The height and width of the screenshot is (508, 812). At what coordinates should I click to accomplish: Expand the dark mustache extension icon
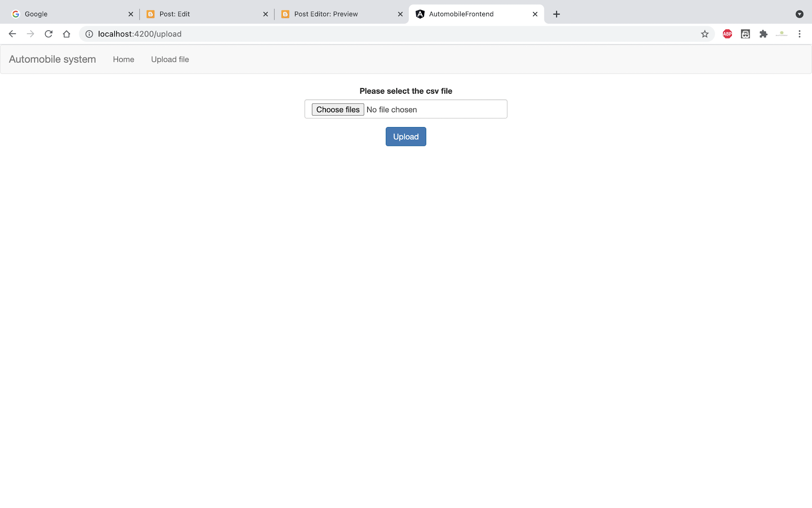point(745,34)
